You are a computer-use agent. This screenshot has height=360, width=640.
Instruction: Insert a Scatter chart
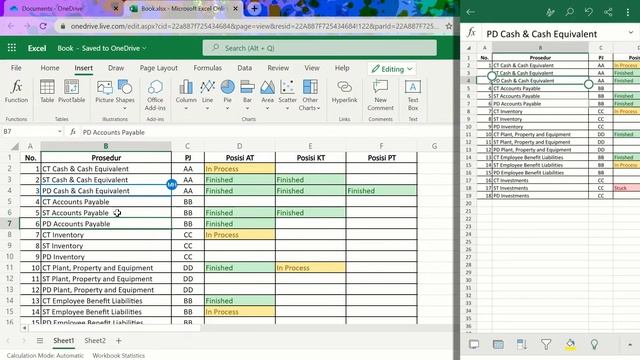click(287, 96)
